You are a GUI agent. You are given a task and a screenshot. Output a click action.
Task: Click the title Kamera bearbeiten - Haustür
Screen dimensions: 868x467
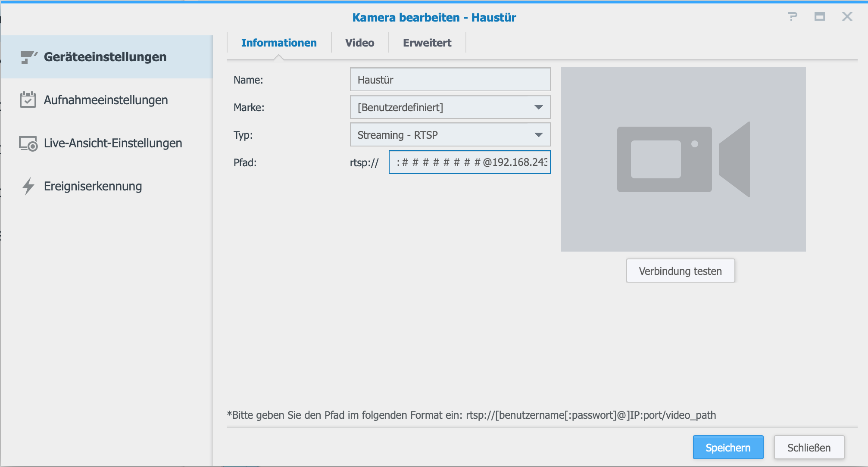coord(434,17)
